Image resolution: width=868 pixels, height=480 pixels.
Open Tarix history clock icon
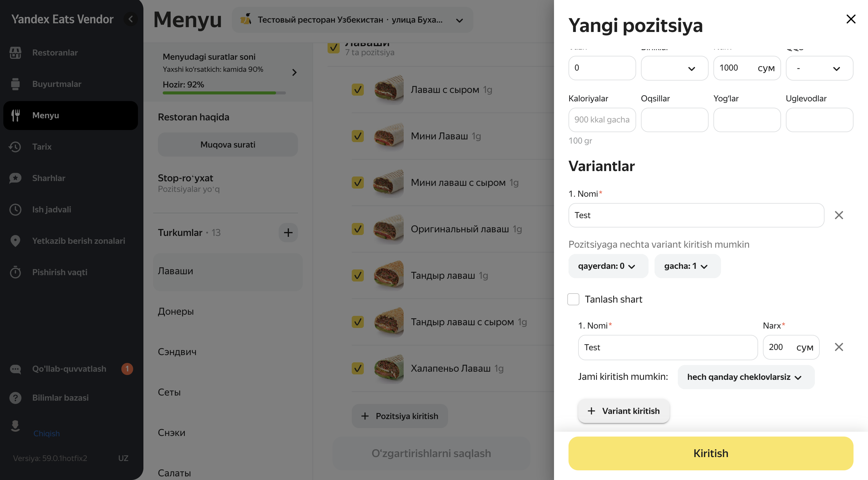(15, 146)
